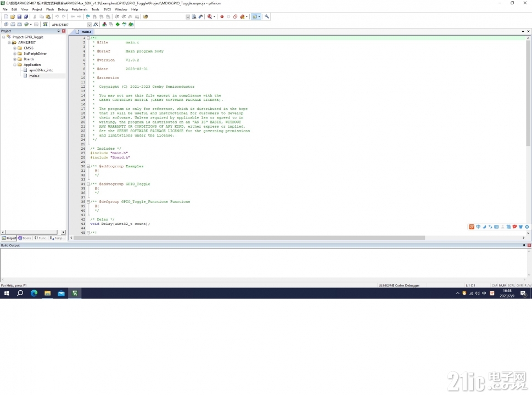532x395 pixels.
Task: Open the APM32F407 target dropdown
Action: point(89,25)
